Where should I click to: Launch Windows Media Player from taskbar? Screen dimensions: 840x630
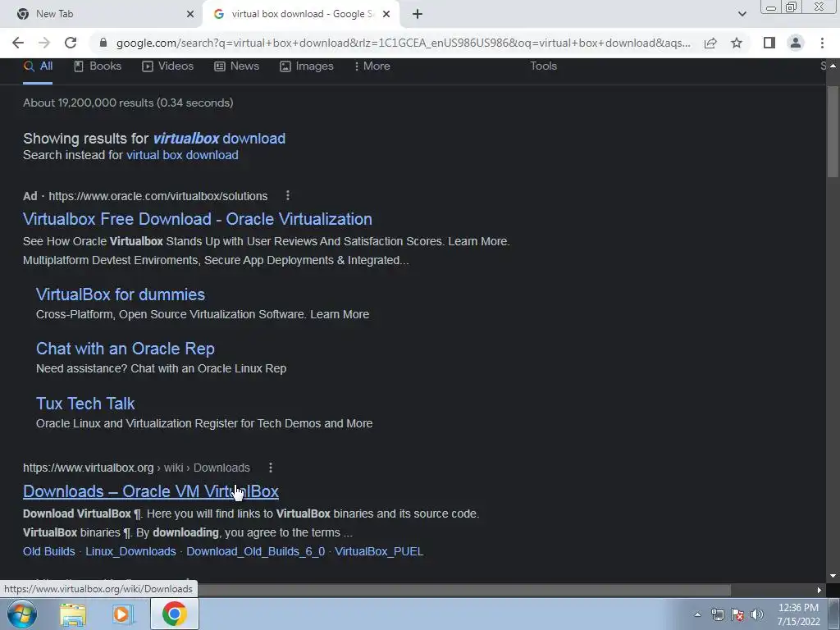point(122,614)
